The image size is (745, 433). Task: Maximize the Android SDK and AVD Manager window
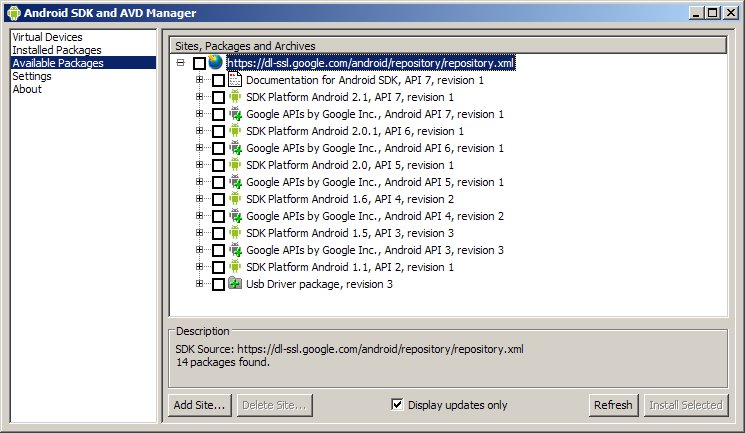pos(713,13)
